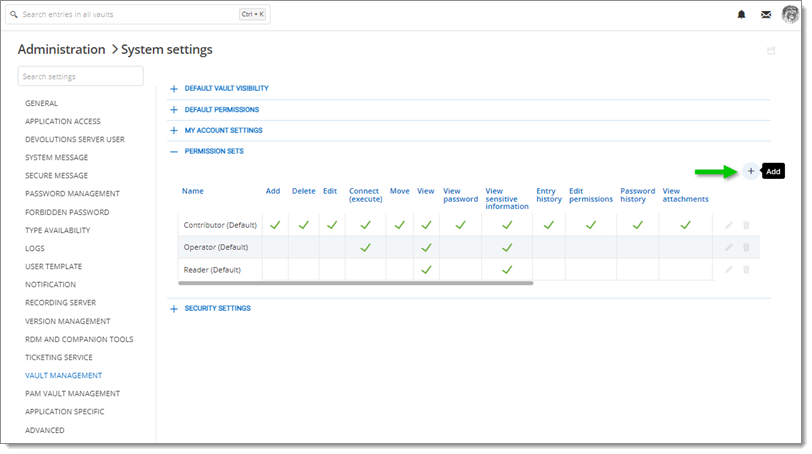The width and height of the screenshot is (812, 454).
Task: Delete the Operator (Default) permission set
Action: pos(746,247)
